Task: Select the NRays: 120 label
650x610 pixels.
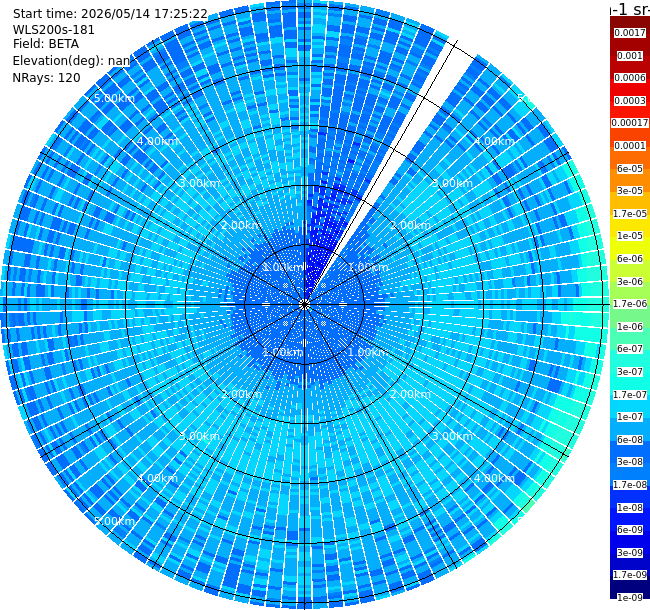Action: pyautogui.click(x=46, y=77)
